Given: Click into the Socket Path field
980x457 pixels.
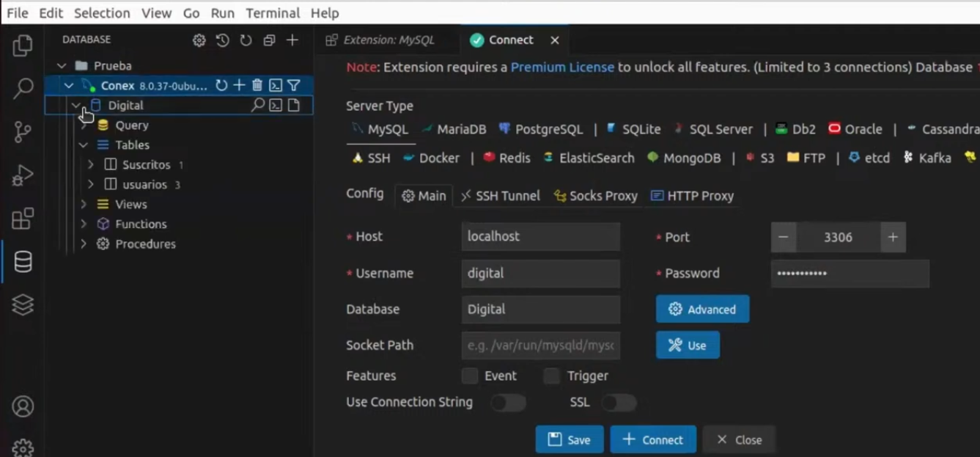Looking at the screenshot, I should (x=541, y=346).
